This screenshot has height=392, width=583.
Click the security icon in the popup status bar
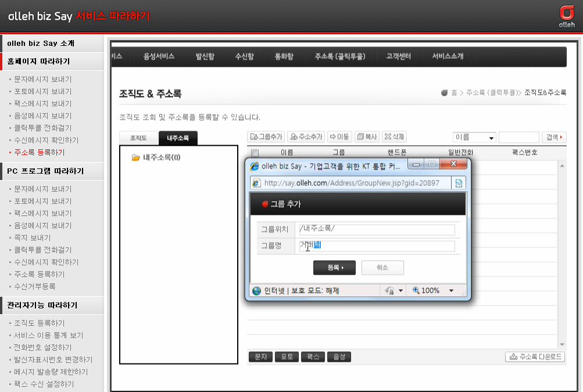[389, 290]
